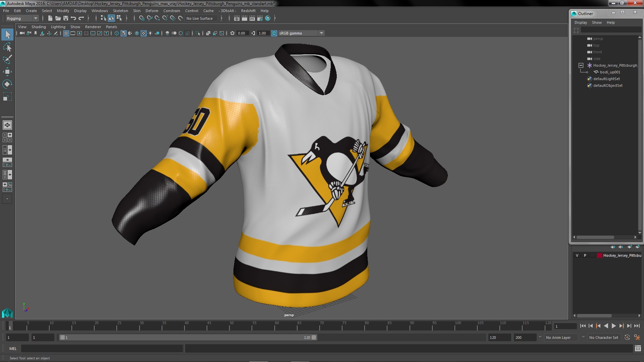Select defaultLightSet in the Outliner
Screen dimensions: 644x362
tap(606, 79)
